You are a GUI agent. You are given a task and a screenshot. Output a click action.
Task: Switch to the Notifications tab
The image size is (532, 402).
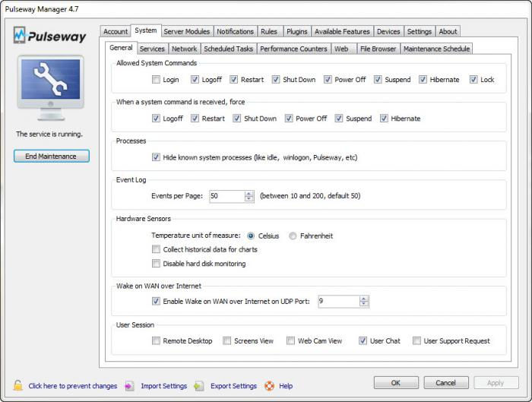click(235, 32)
